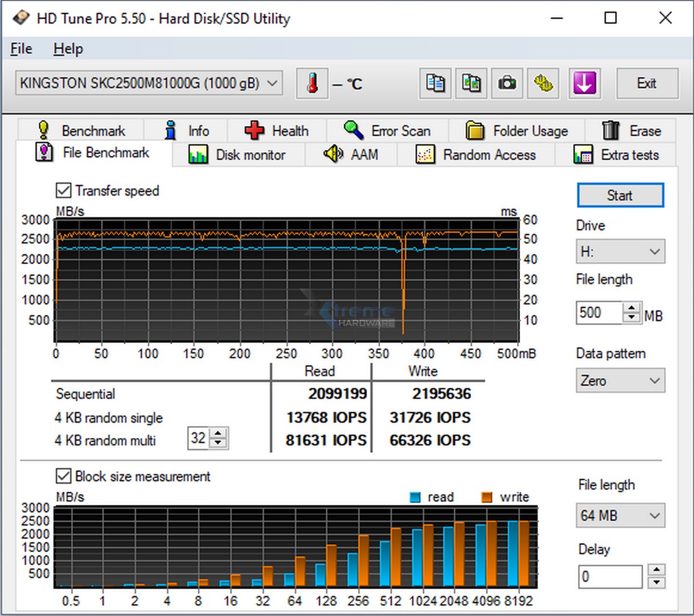
Task: Open the Data pattern dropdown set to Zero
Action: [620, 380]
